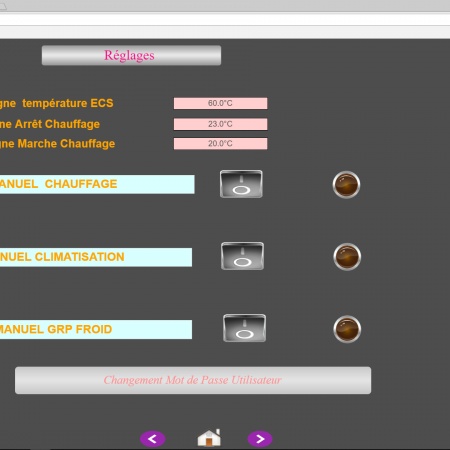Edit the Arrêt Chauffage 23.0°C field
This screenshot has height=450, width=450.
[220, 124]
